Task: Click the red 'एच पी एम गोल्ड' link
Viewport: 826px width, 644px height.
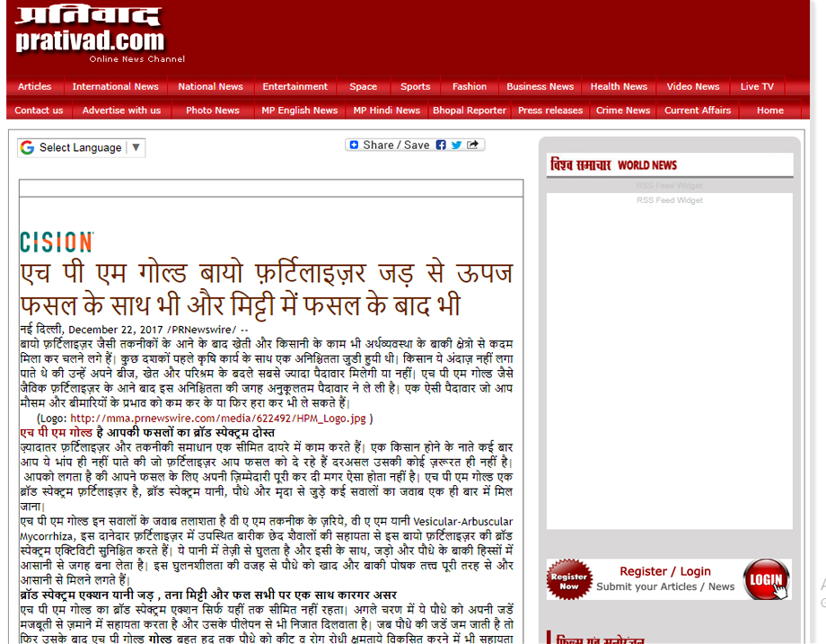Action: tap(57, 433)
